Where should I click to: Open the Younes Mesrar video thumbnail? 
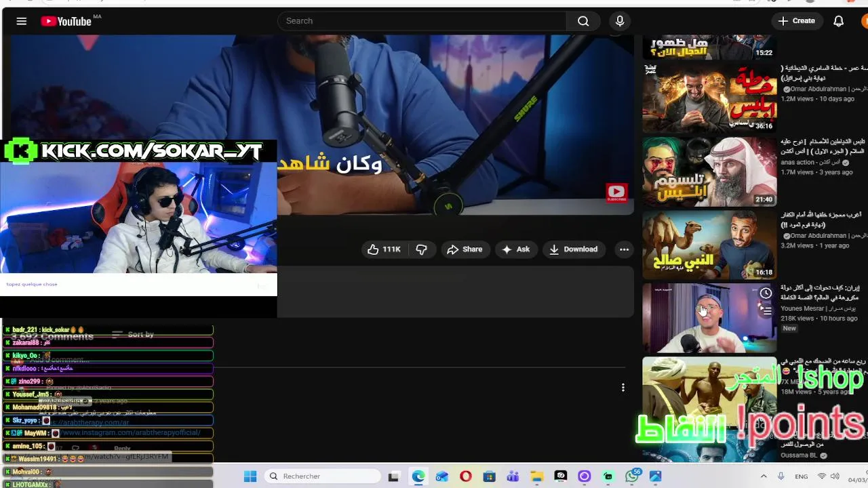(709, 318)
